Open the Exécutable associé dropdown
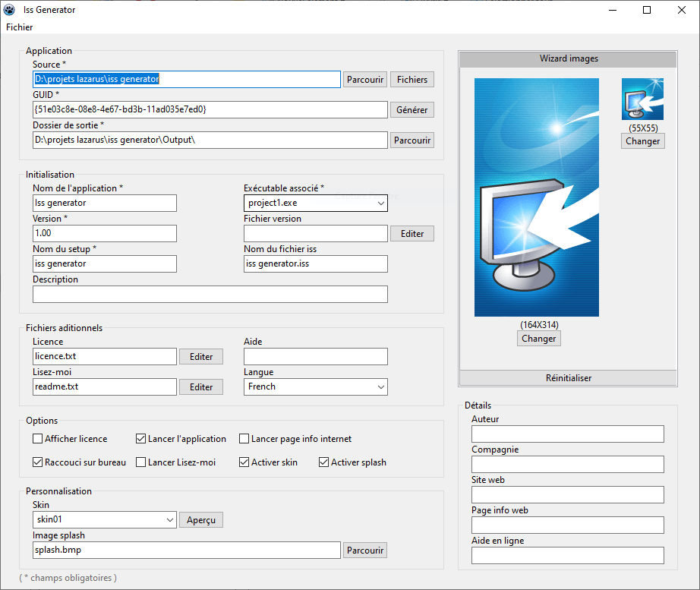The width and height of the screenshot is (700, 590). (380, 204)
